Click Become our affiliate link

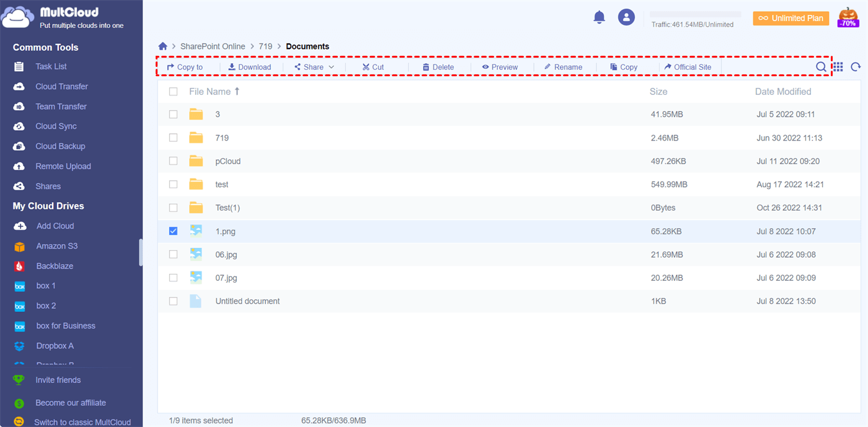pyautogui.click(x=71, y=403)
